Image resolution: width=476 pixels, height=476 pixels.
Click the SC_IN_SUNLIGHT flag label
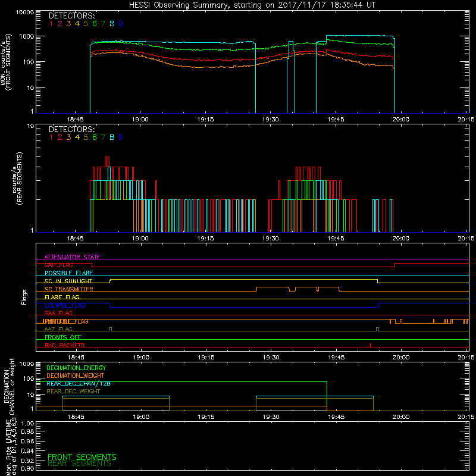coord(68,281)
